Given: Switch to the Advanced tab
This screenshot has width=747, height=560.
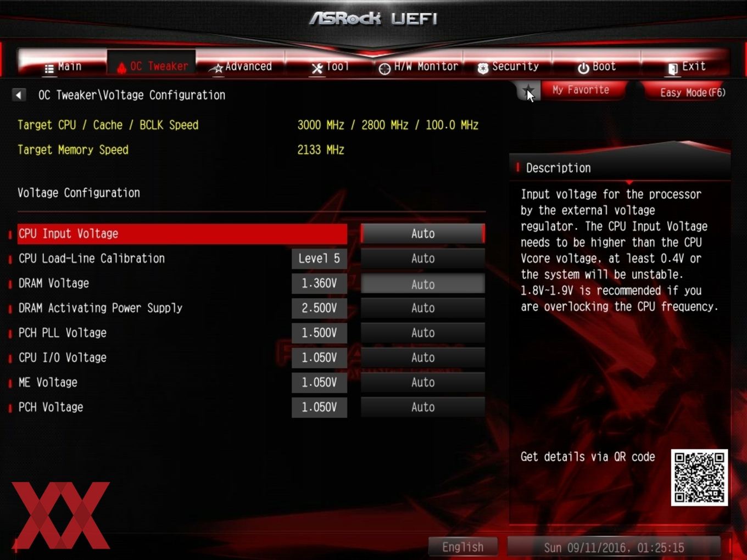Looking at the screenshot, I should click(x=241, y=66).
